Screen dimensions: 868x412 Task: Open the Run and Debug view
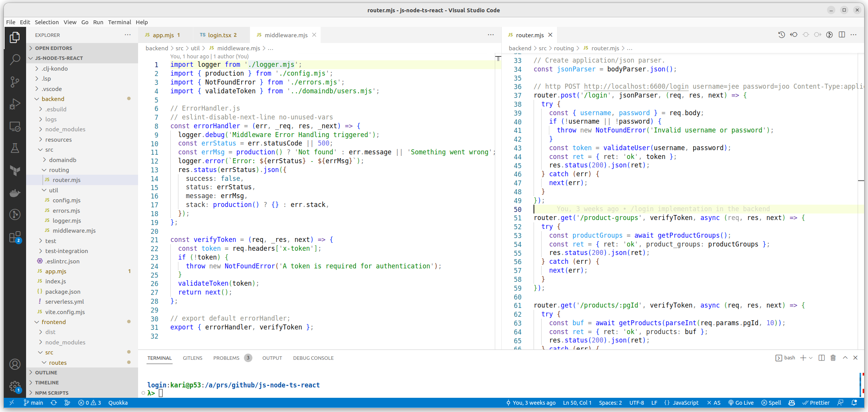pyautogui.click(x=15, y=104)
